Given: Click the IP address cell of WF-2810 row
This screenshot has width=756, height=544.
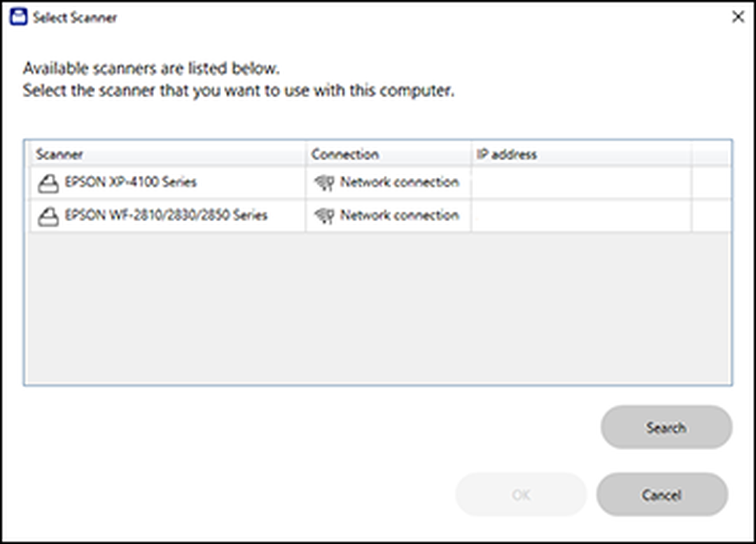Looking at the screenshot, I should (x=582, y=216).
